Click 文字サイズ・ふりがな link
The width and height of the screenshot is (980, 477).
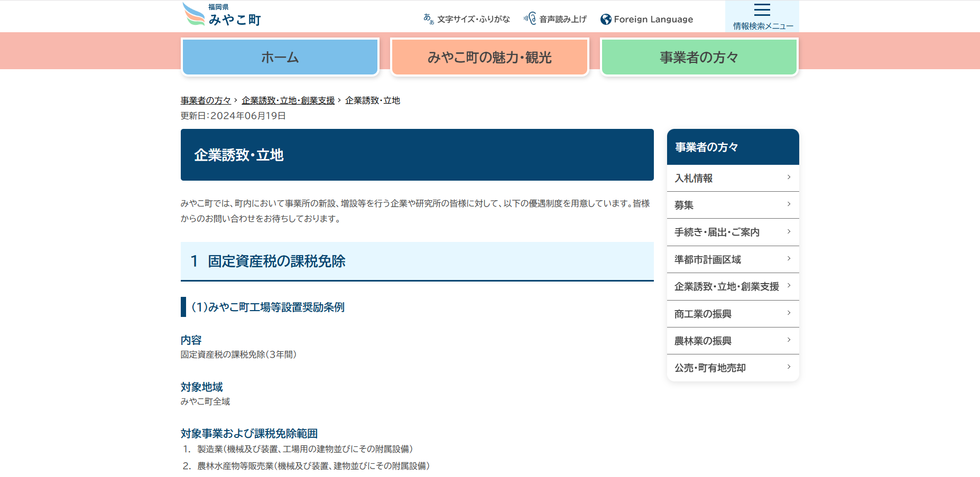[474, 20]
